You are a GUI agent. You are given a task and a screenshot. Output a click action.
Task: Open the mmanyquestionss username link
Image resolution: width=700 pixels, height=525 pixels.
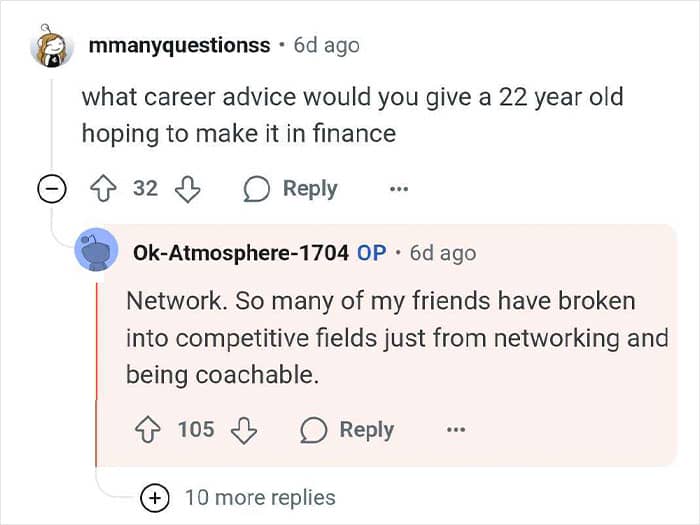pos(179,46)
